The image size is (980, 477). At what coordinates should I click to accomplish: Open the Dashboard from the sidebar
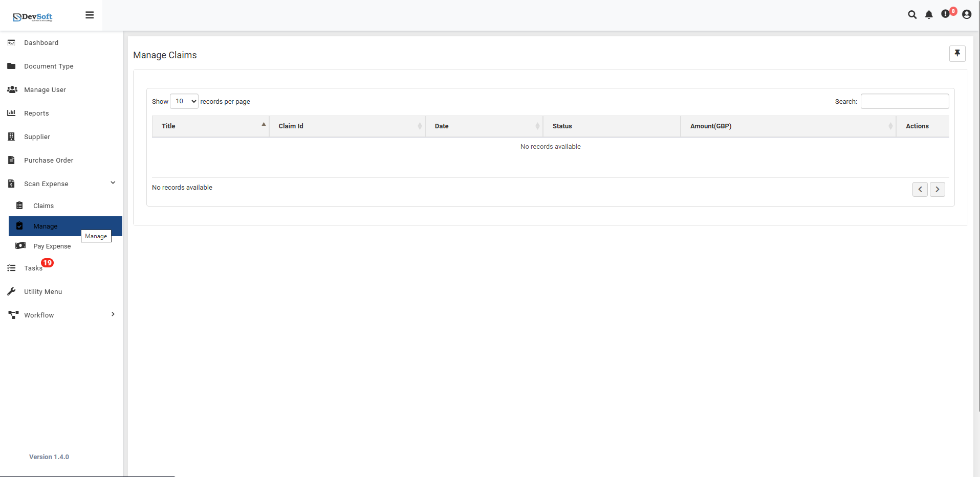point(41,42)
